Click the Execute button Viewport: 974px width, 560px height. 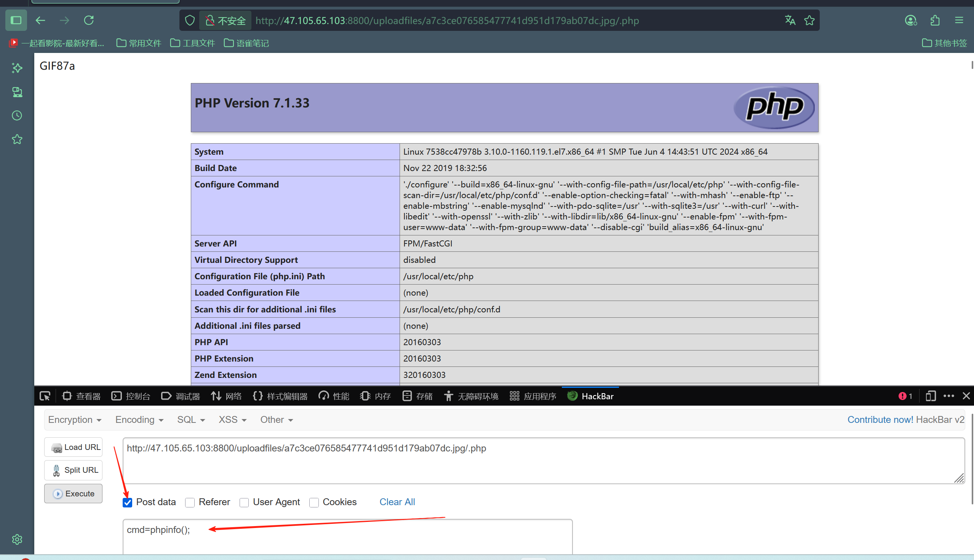coord(73,493)
